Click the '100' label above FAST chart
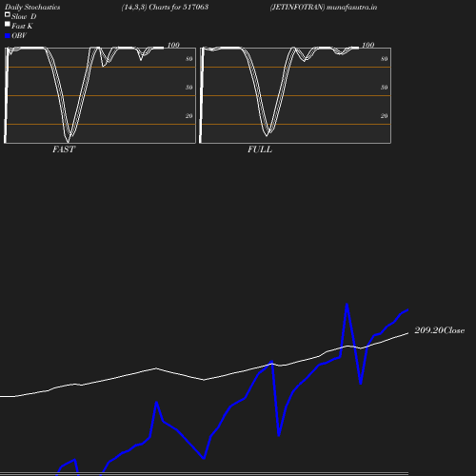 [173, 45]
